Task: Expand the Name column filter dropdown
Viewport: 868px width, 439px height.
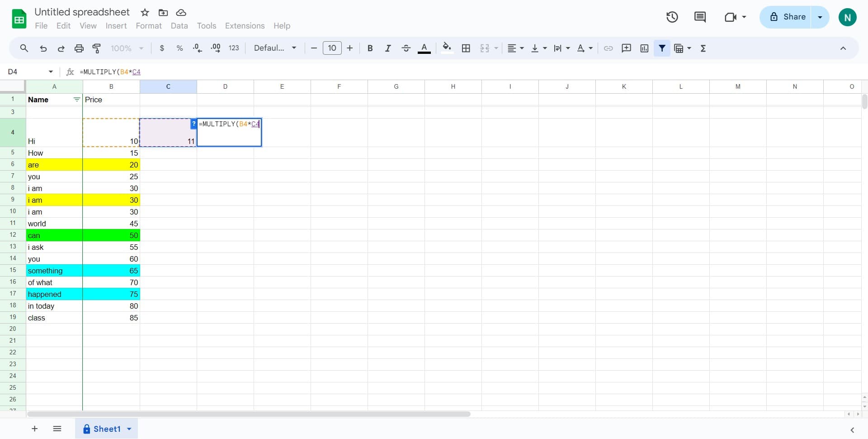Action: coord(76,100)
